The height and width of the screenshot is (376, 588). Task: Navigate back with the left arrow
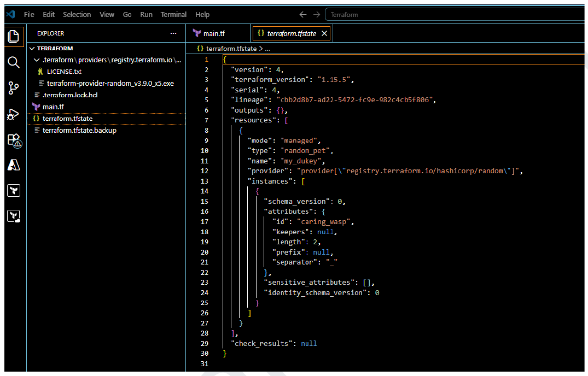point(302,14)
